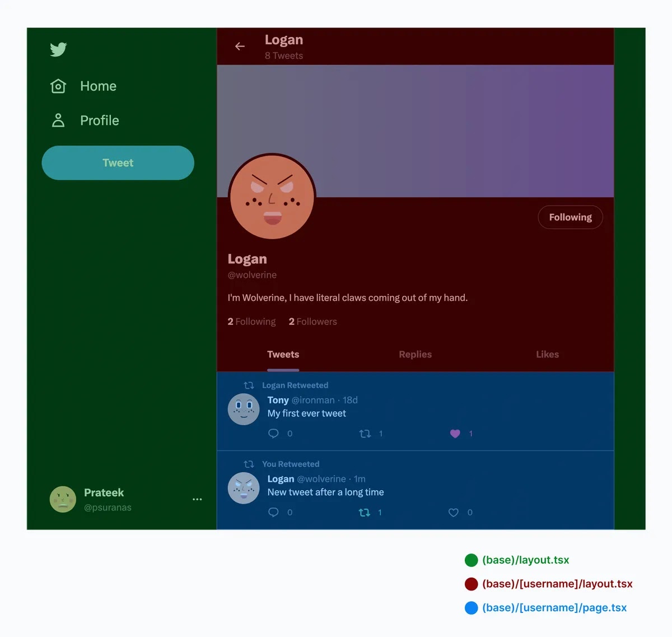The width and height of the screenshot is (672, 637).
Task: Click retweet icon on Logan's new tweet
Action: click(x=365, y=512)
